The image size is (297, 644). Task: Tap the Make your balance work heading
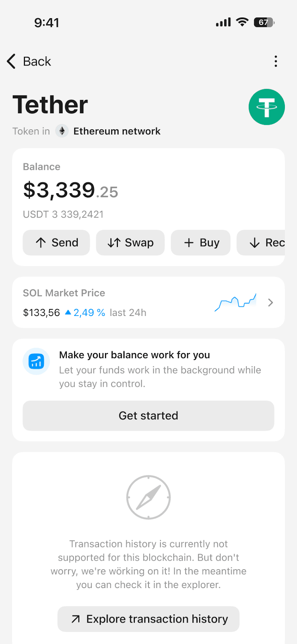(x=134, y=355)
